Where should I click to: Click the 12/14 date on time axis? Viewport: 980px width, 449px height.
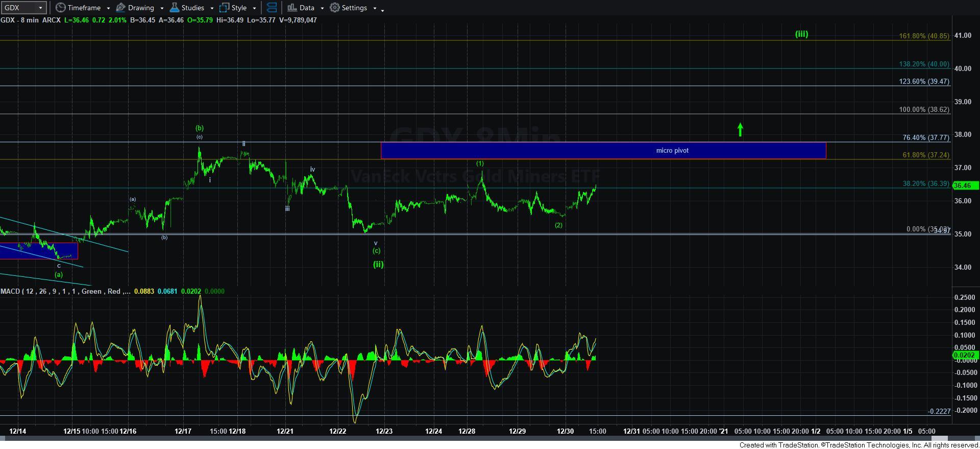pos(18,431)
